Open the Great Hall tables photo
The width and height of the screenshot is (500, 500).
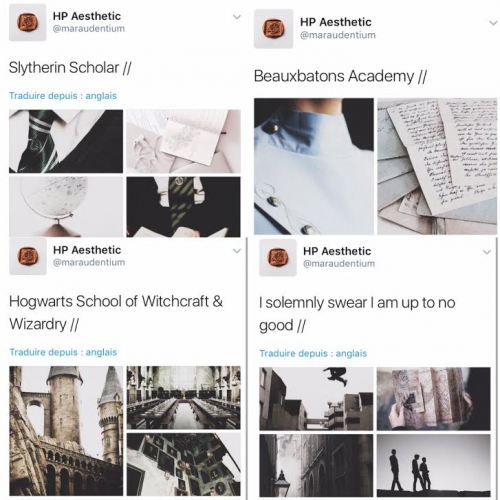click(x=183, y=397)
